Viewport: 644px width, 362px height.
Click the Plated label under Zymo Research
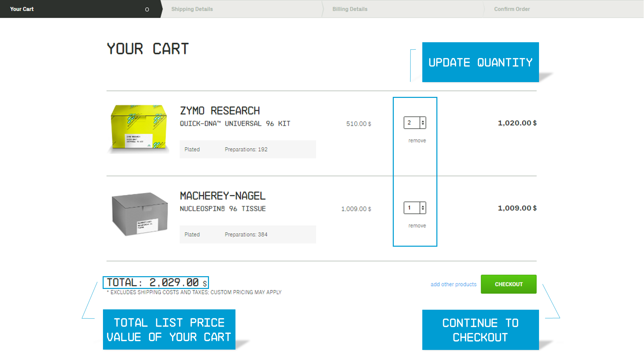point(192,149)
